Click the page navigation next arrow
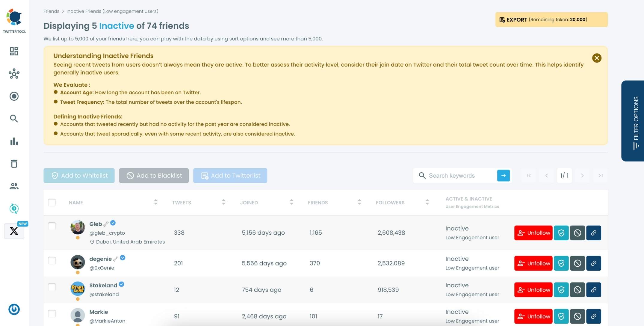Image resolution: width=644 pixels, height=326 pixels. 582,175
